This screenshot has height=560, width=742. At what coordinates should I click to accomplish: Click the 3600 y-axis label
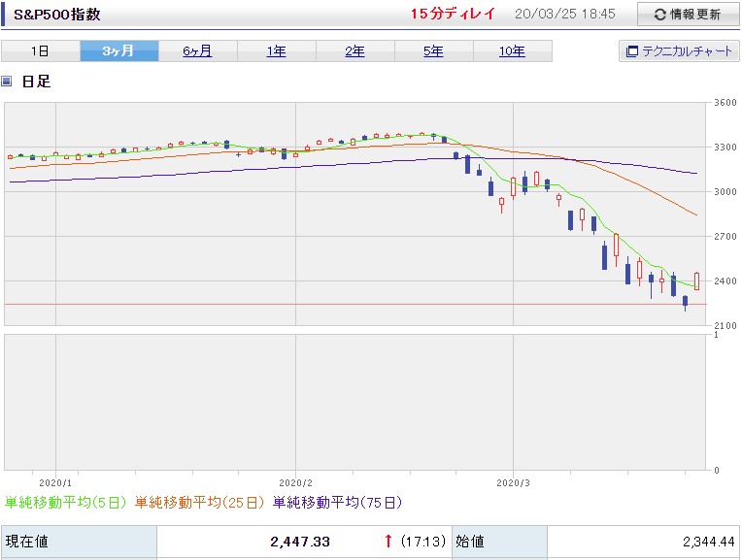725,103
